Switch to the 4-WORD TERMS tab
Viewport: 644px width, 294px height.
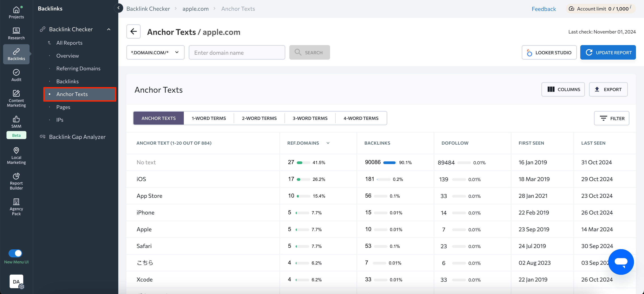(x=361, y=118)
